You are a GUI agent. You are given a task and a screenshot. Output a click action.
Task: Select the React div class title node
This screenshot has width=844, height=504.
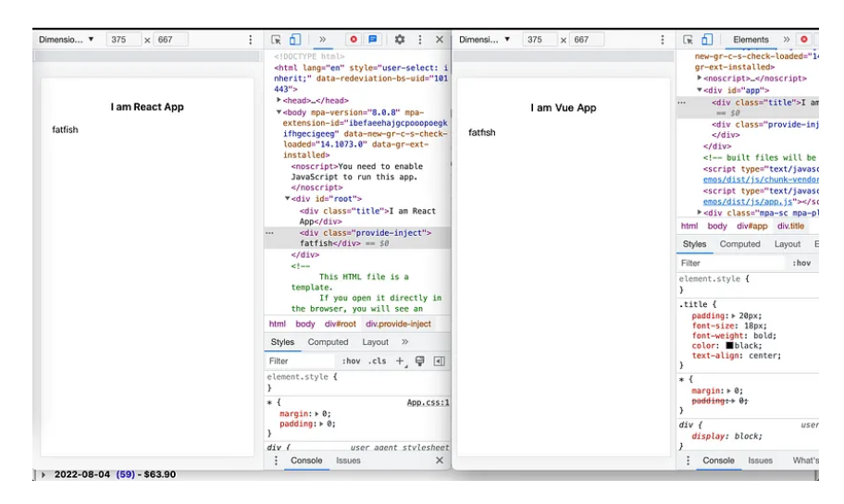coord(367,215)
